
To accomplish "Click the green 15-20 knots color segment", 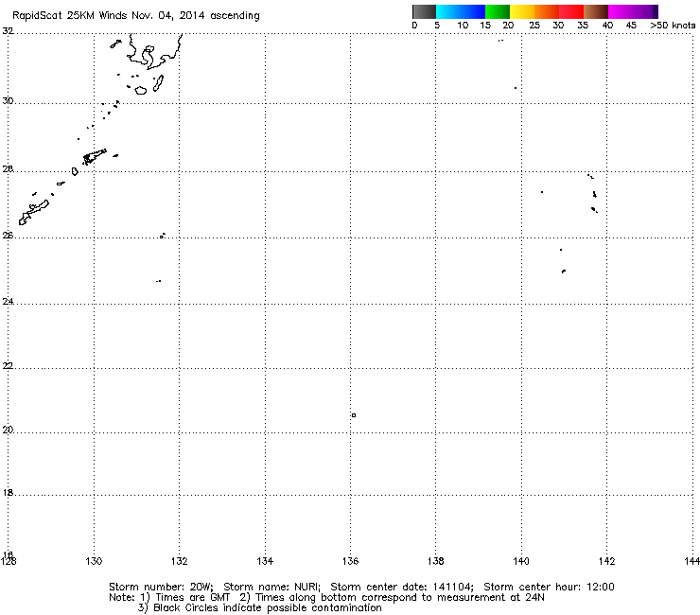I will 498,11.
